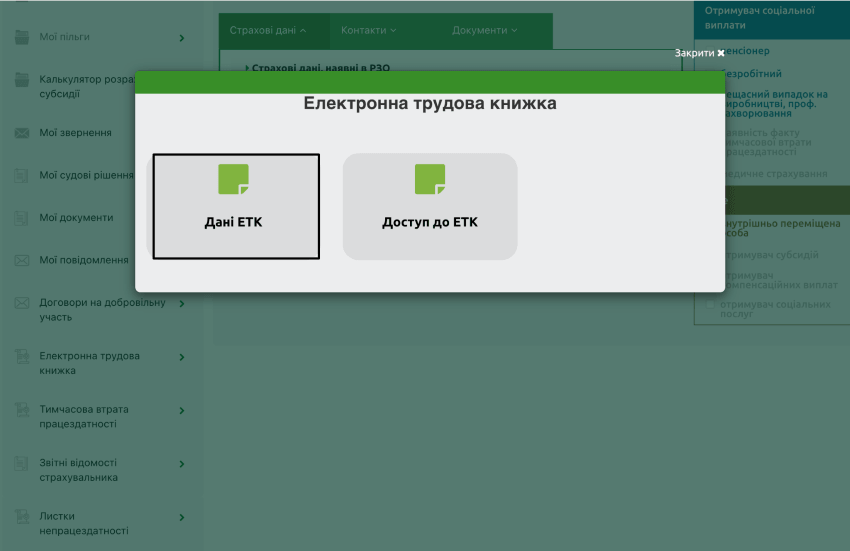The width and height of the screenshot is (850, 551).
Task: Click the Калькулятор субсидії folder icon
Action: [22, 80]
